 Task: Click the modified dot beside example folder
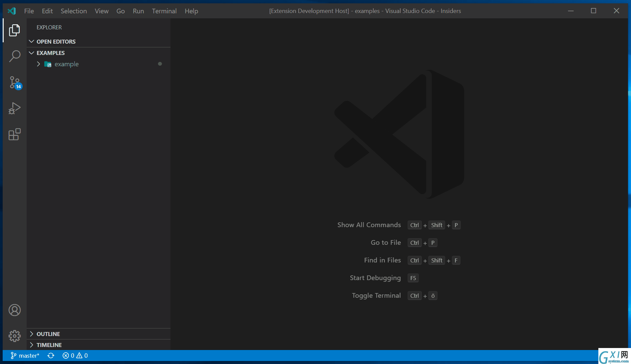point(160,64)
